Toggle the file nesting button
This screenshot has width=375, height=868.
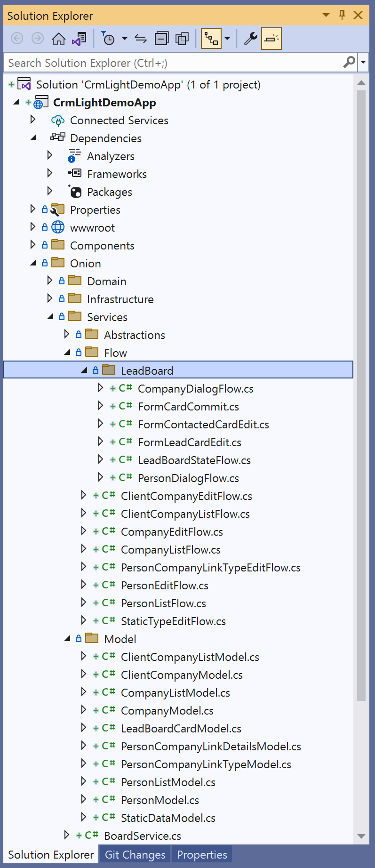(x=211, y=39)
